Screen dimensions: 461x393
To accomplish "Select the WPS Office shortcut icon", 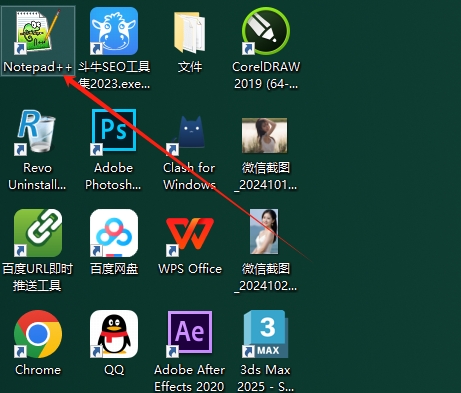I will tap(190, 236).
